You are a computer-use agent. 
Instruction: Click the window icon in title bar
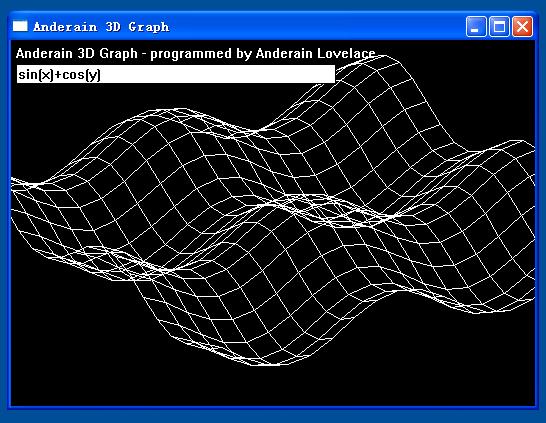[x=20, y=26]
